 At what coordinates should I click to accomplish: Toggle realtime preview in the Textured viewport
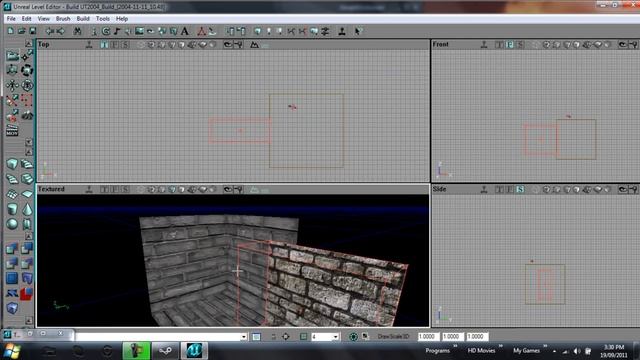89,189
